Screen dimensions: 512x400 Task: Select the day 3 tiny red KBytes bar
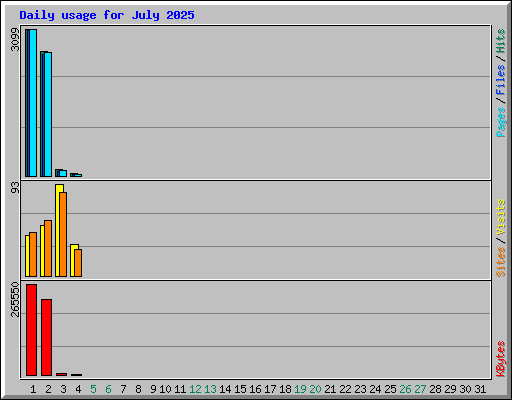tap(61, 374)
